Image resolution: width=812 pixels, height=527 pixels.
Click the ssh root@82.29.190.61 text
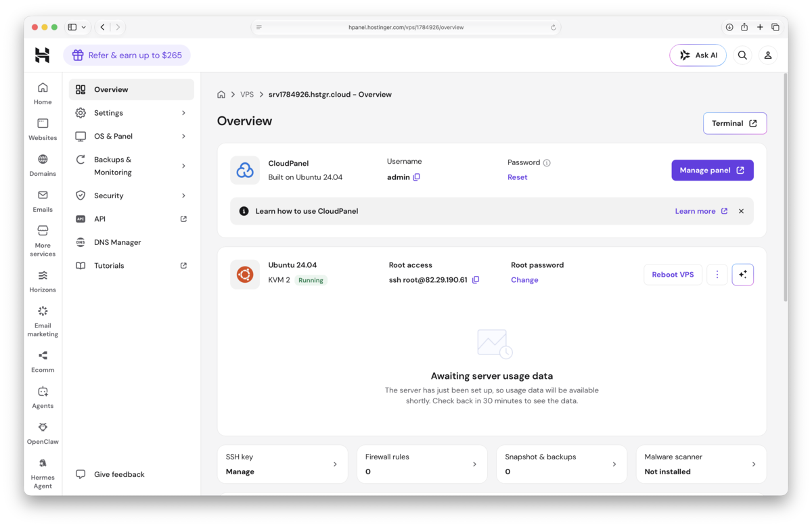pyautogui.click(x=428, y=280)
